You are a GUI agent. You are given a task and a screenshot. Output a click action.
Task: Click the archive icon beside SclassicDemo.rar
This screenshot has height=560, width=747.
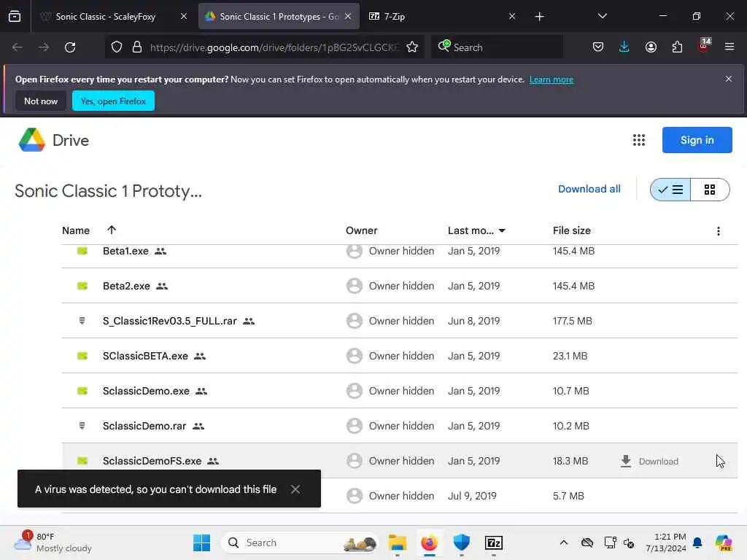point(82,426)
